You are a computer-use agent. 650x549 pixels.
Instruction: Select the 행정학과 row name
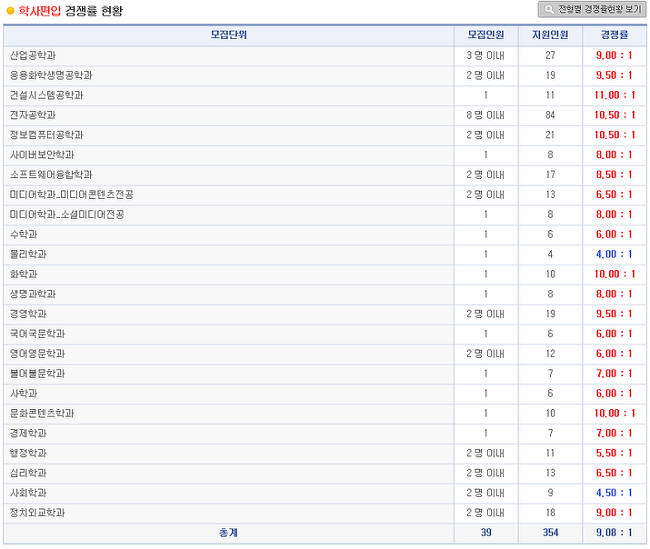[x=28, y=453]
